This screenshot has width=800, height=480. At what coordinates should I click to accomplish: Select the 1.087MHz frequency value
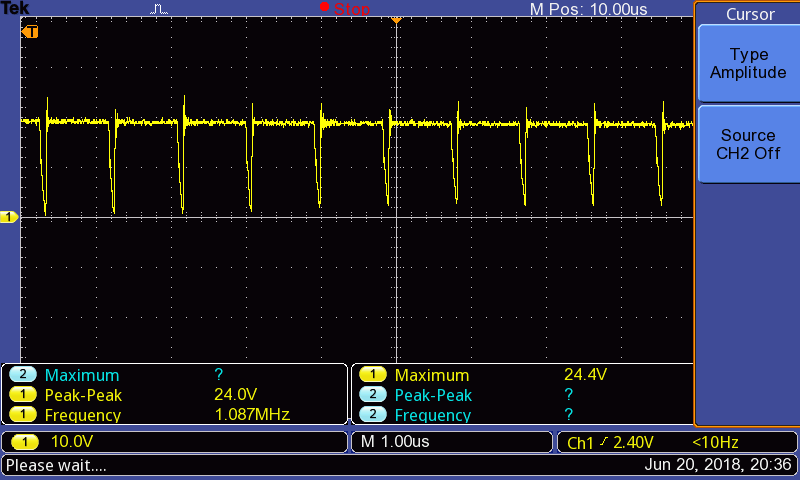[252, 414]
